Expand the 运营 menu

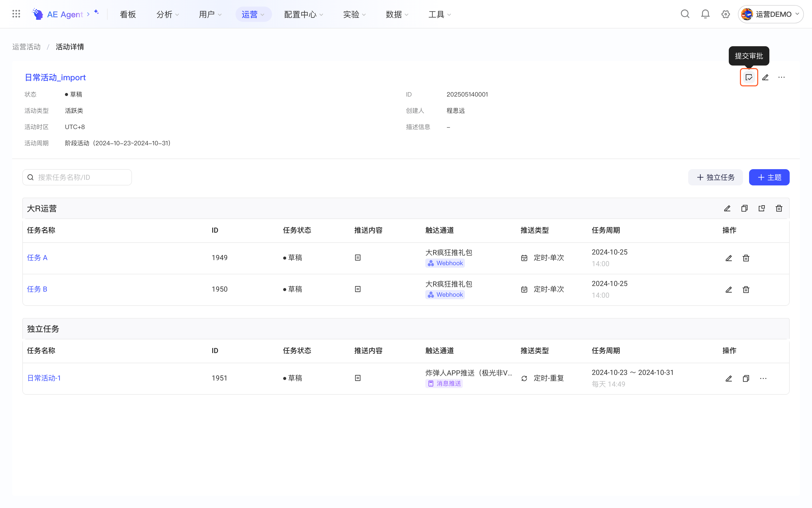[x=253, y=14]
